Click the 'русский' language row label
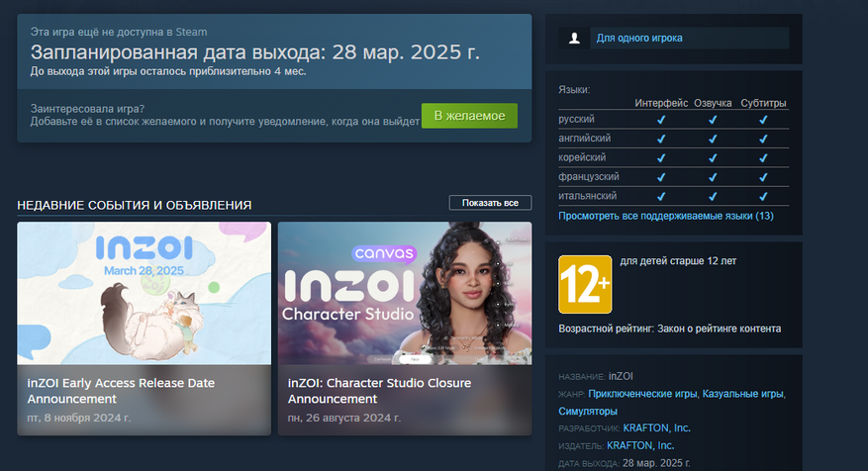 point(576,119)
